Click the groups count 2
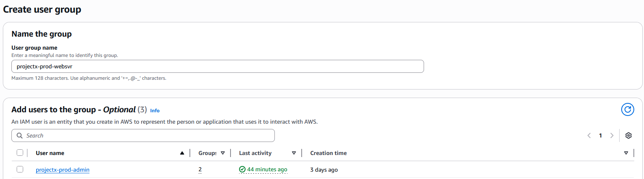Screen dimensions: 644x179 [200, 169]
